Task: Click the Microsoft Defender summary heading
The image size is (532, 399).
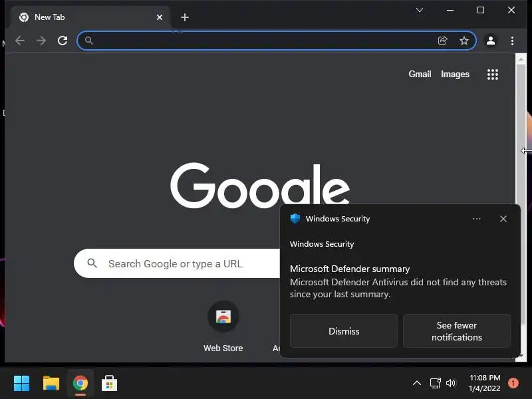Action: tap(350, 269)
